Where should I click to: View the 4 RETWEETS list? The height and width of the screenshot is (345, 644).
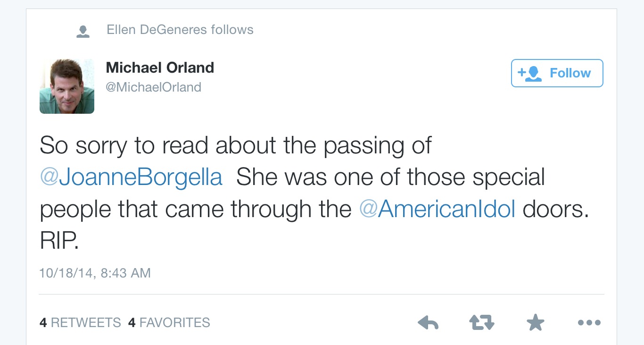[80, 323]
